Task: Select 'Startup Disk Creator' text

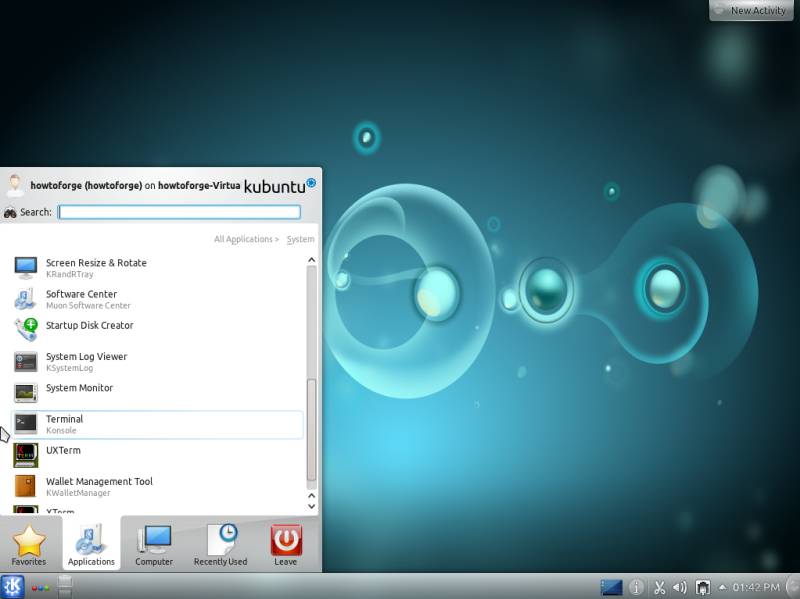Action: click(90, 326)
